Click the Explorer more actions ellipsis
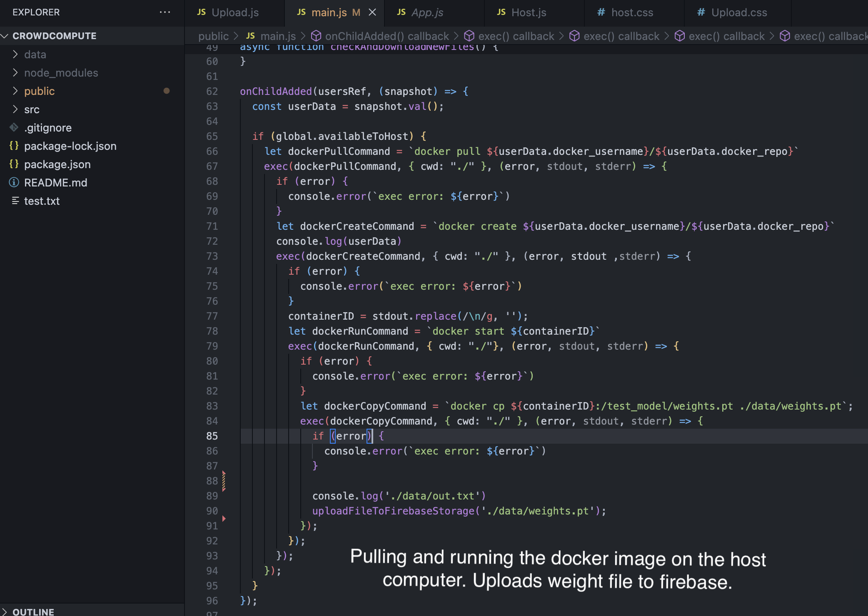The height and width of the screenshot is (616, 868). point(165,12)
